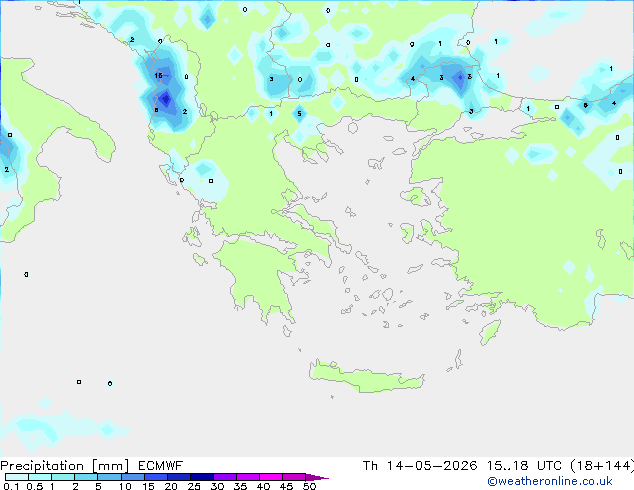Screen dimensions: 634x490
Task: Click the legend label '50'
Action: 309,486
